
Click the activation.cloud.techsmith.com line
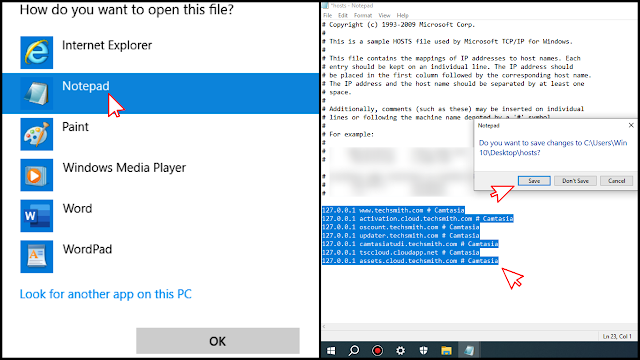(x=418, y=218)
